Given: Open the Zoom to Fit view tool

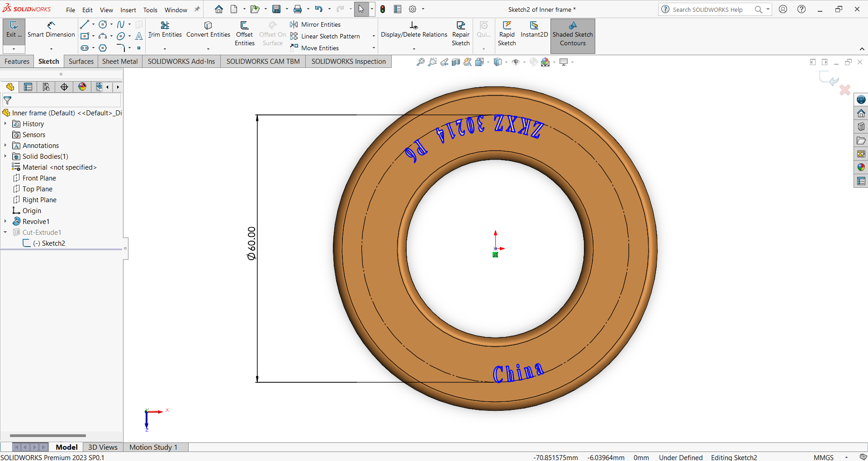Looking at the screenshot, I should tap(420, 62).
